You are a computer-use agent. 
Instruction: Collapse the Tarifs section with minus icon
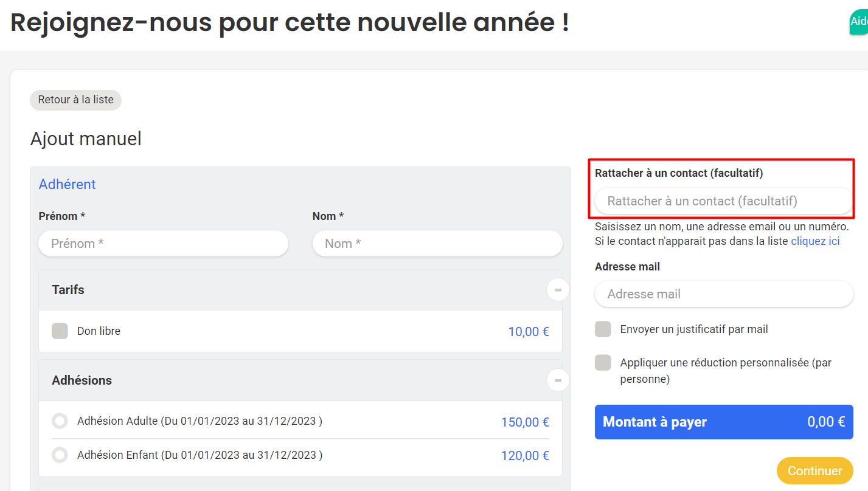(558, 290)
